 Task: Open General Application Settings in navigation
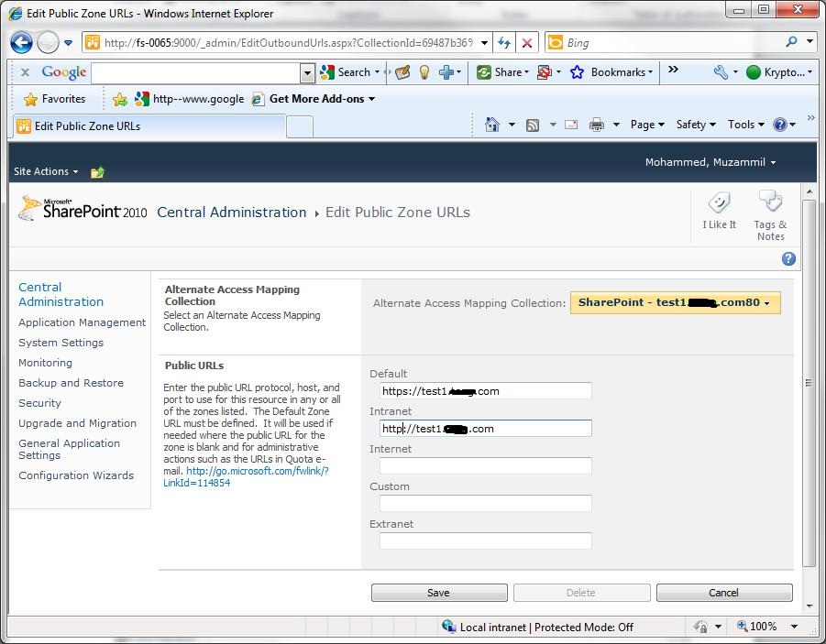click(69, 449)
